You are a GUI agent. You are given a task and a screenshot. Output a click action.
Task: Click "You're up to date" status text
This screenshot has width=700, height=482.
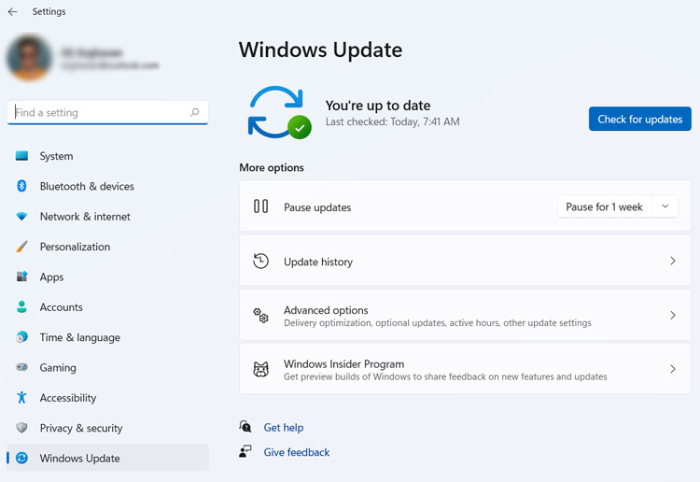click(x=378, y=105)
